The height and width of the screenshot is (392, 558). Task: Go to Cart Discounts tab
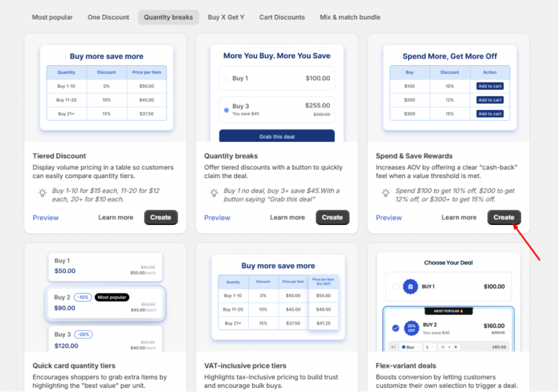(x=282, y=17)
